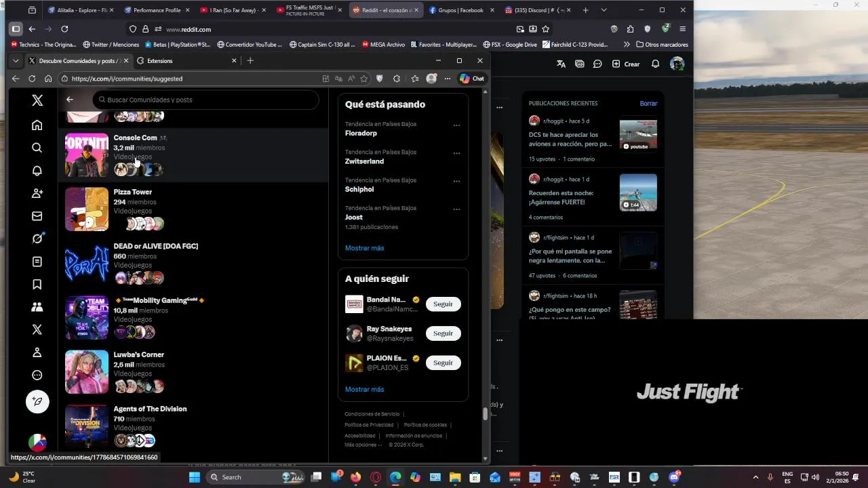Viewport: 868px width, 488px height.
Task: Open X Notifications bell in sidebar
Action: pyautogui.click(x=37, y=171)
